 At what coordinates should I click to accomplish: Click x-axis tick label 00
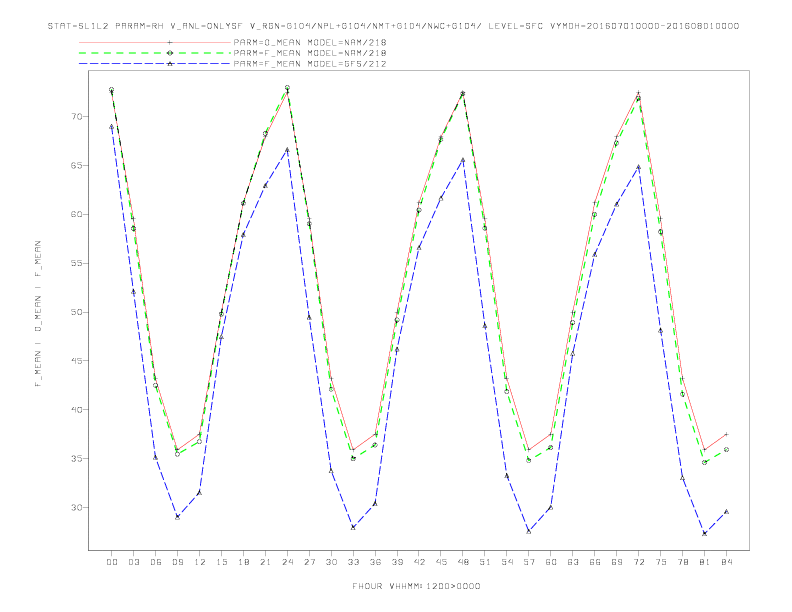[112, 562]
